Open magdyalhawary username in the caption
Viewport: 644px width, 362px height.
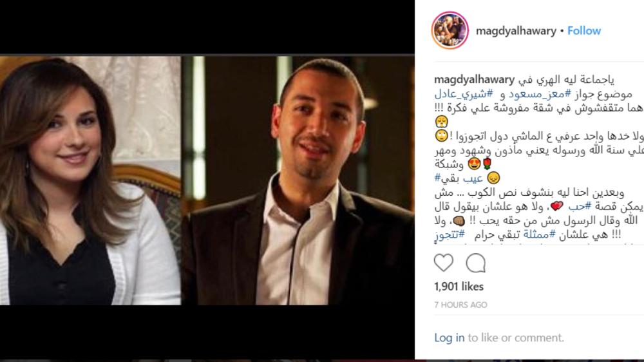(475, 79)
